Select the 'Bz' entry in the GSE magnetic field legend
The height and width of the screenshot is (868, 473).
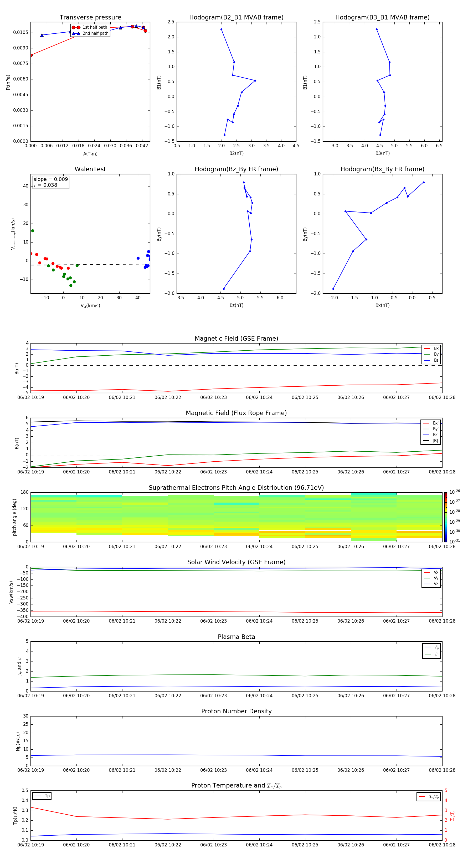[x=431, y=360]
